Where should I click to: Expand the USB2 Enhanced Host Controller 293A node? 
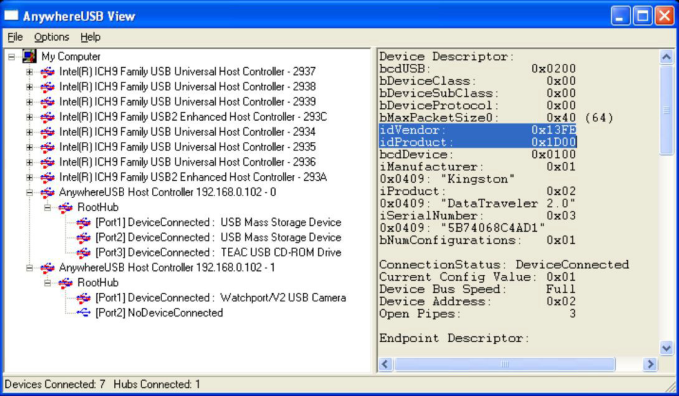pyautogui.click(x=29, y=177)
